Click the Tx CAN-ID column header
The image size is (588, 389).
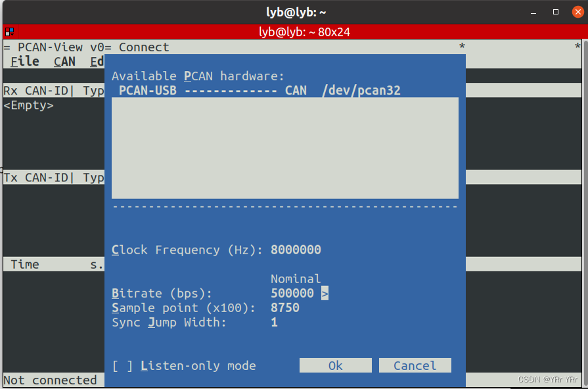tap(36, 177)
